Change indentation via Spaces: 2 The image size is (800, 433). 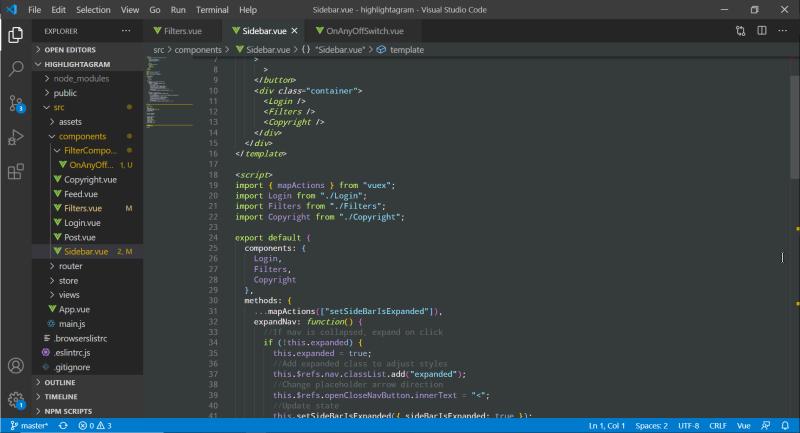652,425
